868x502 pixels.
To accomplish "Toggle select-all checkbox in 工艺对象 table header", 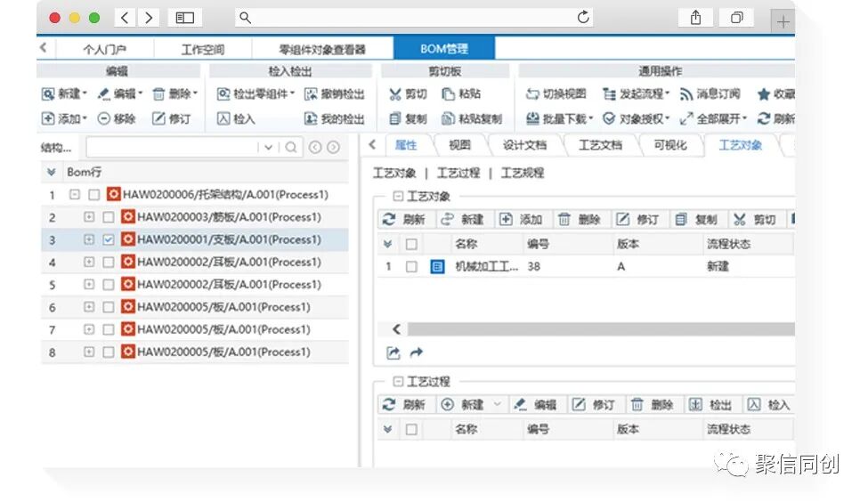I will 411,244.
